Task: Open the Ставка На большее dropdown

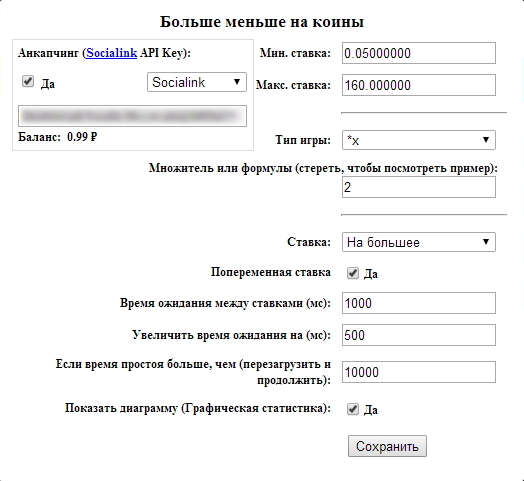Action: click(419, 242)
